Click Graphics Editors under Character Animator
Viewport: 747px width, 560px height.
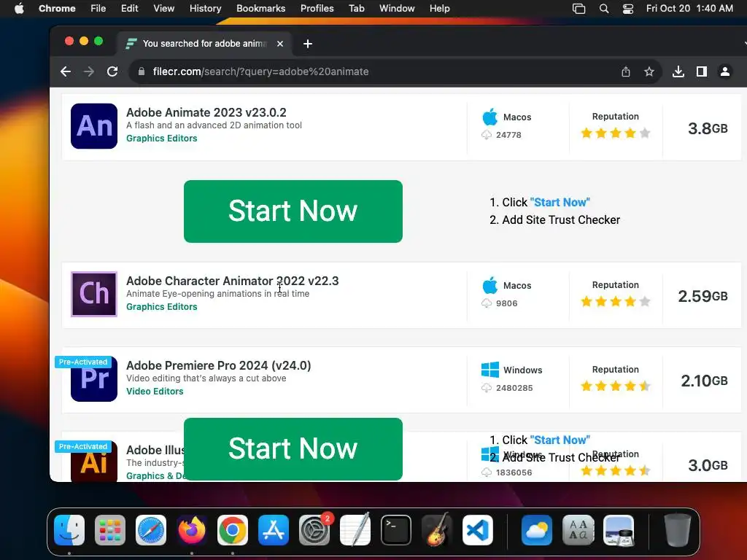(x=161, y=307)
